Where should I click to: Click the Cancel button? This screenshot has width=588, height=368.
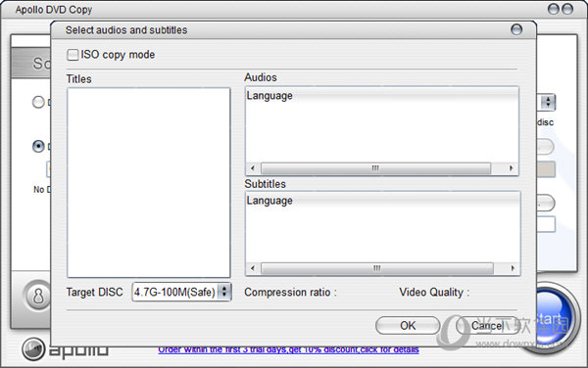click(x=487, y=325)
